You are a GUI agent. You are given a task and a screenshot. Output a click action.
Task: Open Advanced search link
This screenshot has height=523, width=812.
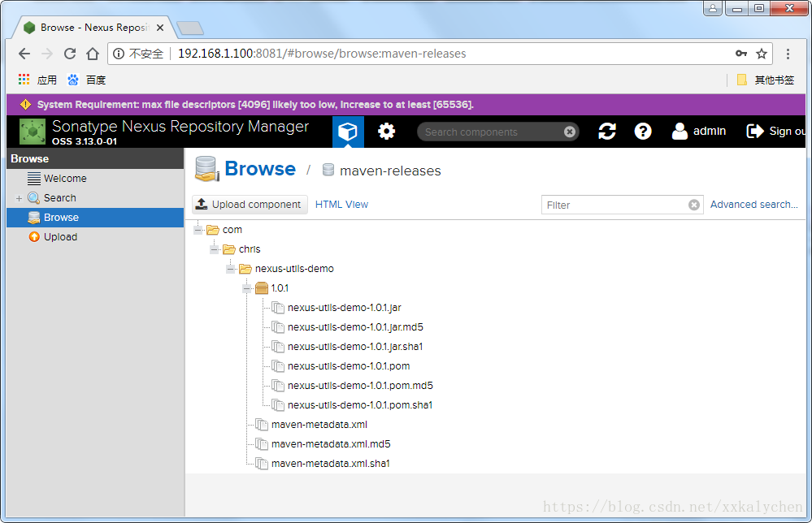coord(753,205)
